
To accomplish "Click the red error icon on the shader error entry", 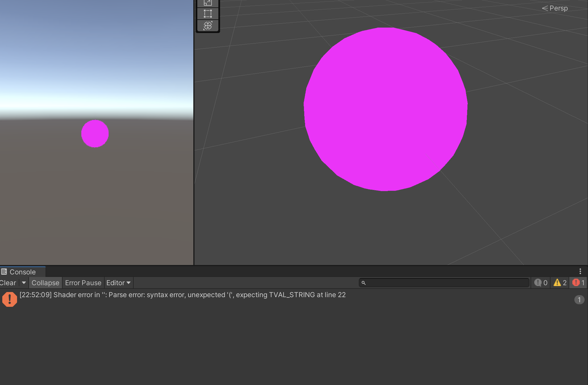I will (10, 299).
